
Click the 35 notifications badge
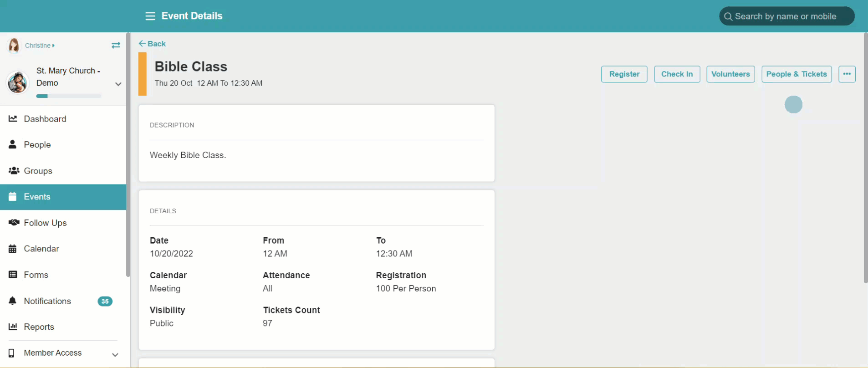click(x=105, y=301)
